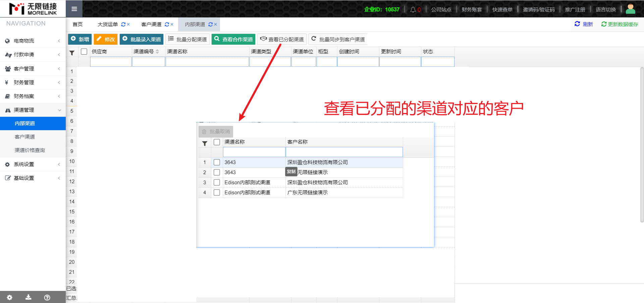
Task: Click the 查看合作渠道 button
Action: coord(233,39)
